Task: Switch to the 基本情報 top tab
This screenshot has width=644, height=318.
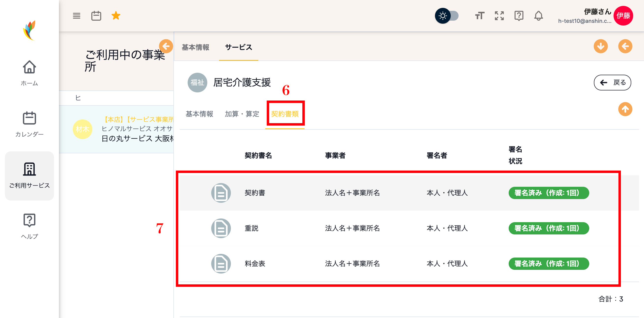Action: 195,47
